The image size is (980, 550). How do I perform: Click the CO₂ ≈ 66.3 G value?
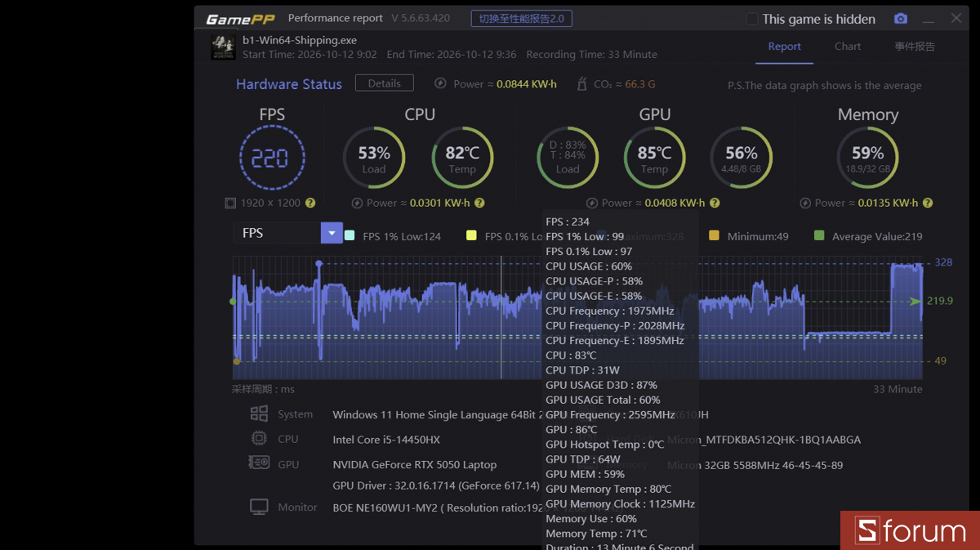pos(624,83)
